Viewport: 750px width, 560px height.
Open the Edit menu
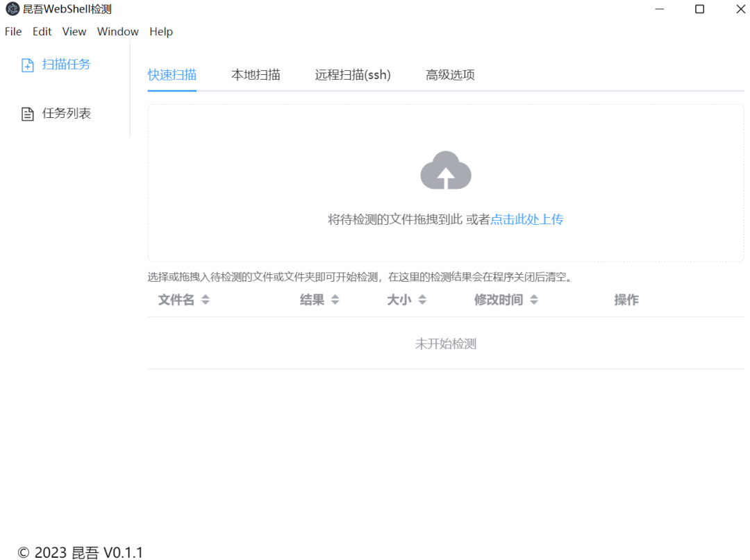(42, 31)
